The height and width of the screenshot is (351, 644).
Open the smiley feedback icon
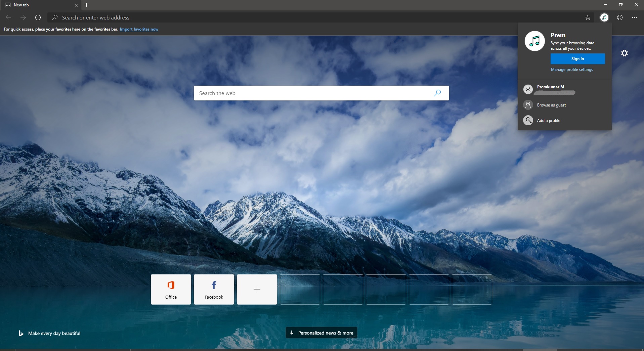(620, 17)
